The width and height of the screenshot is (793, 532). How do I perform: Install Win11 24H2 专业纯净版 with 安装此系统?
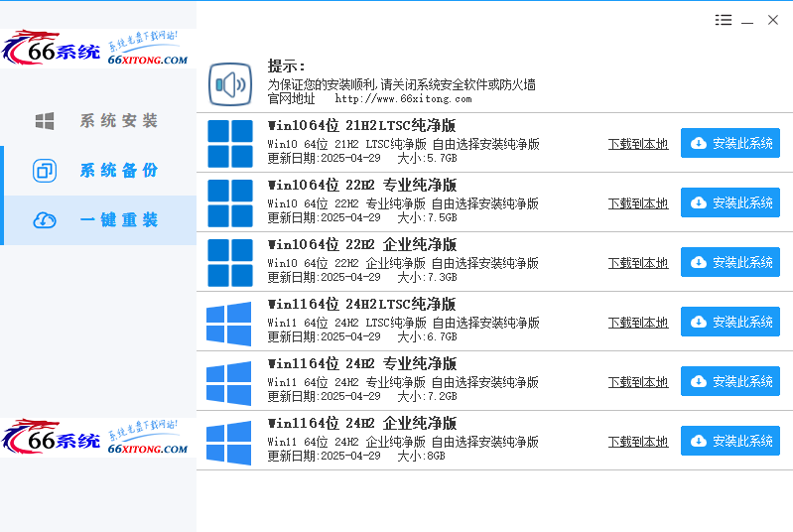(730, 381)
